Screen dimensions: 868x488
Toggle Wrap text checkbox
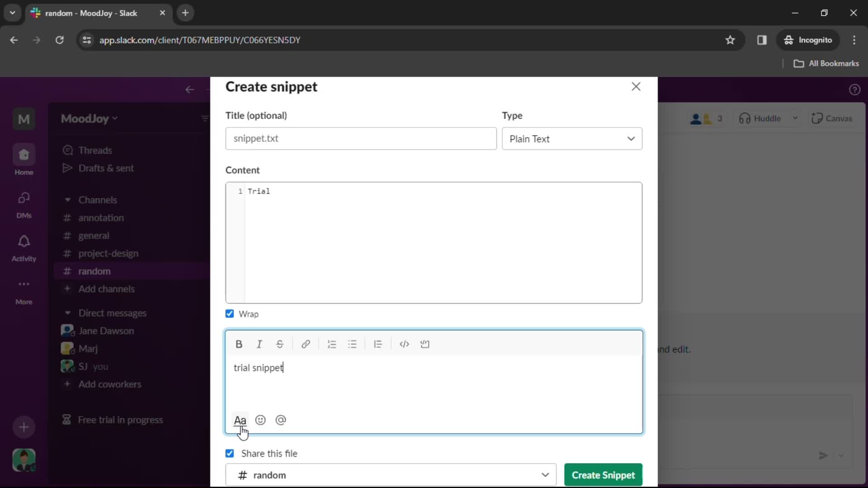click(x=230, y=314)
